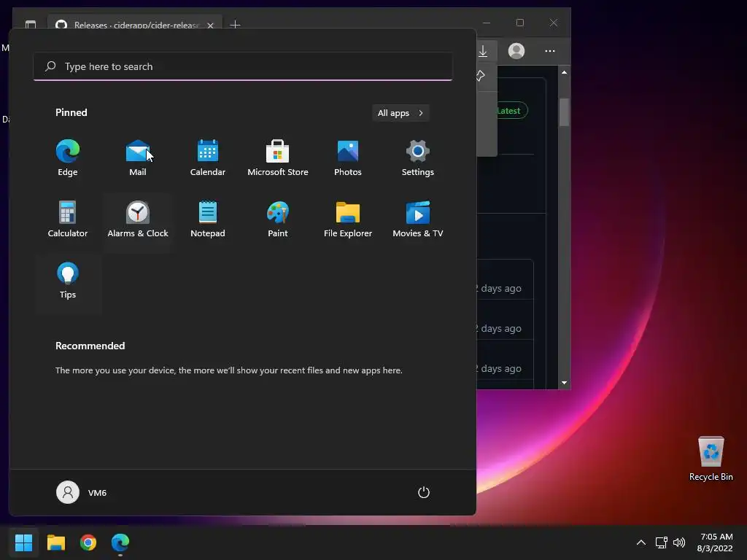747x560 pixels.
Task: Open the VM6 user account menu
Action: 82,492
